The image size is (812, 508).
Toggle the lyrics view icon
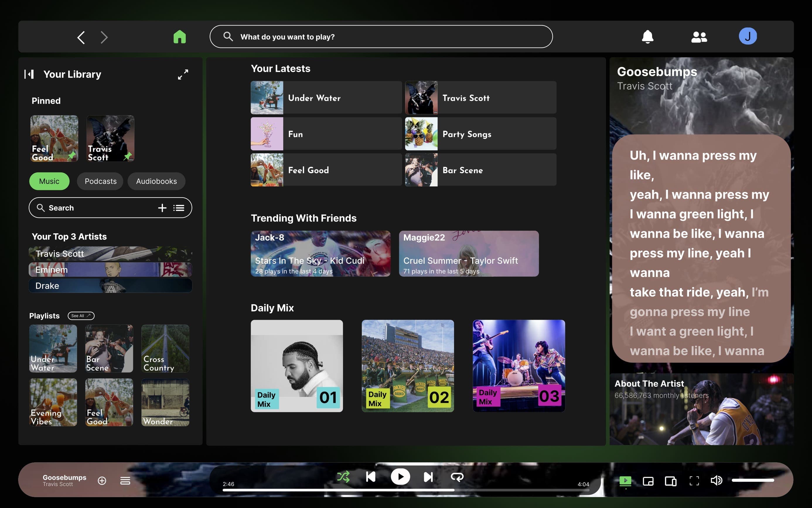pos(625,481)
